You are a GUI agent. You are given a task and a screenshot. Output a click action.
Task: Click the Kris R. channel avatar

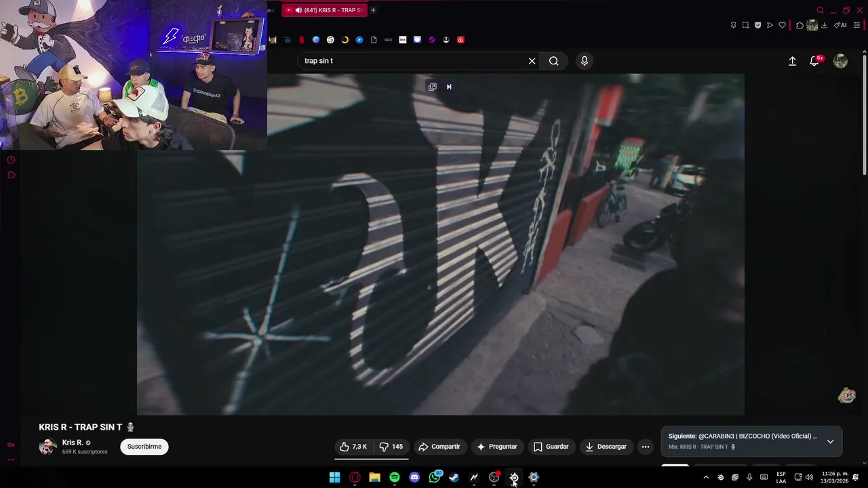point(47,447)
